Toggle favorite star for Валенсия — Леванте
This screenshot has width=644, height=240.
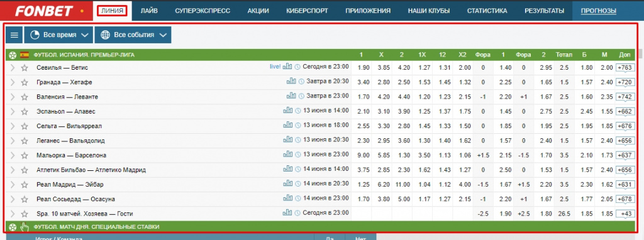[25, 97]
